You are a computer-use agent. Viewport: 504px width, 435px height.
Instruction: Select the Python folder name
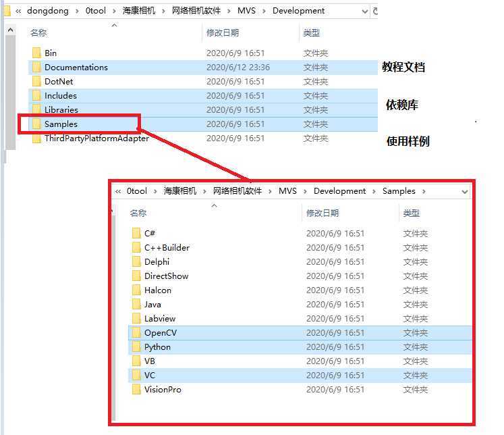157,347
